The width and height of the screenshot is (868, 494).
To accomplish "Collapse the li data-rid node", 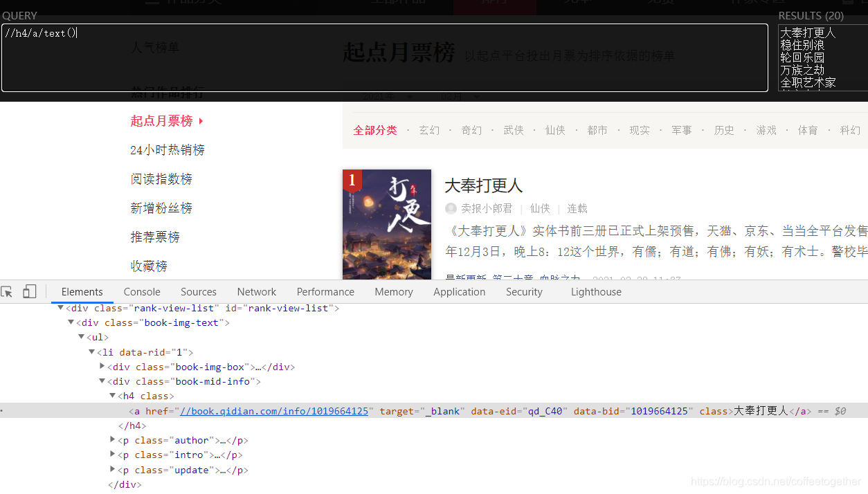I will [92, 351].
